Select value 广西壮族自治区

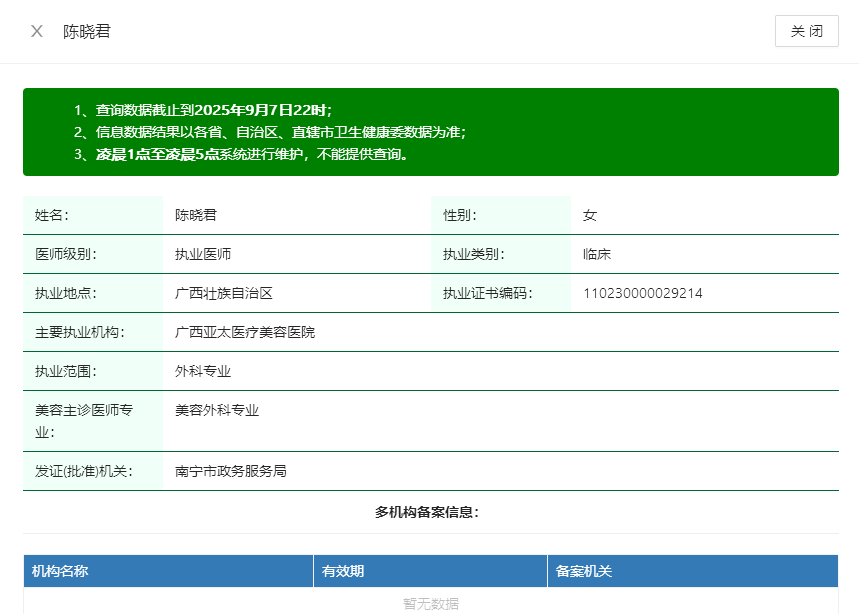tap(224, 293)
